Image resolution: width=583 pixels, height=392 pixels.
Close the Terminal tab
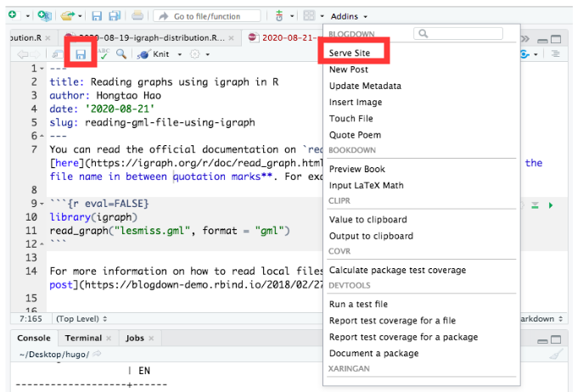(x=109, y=339)
